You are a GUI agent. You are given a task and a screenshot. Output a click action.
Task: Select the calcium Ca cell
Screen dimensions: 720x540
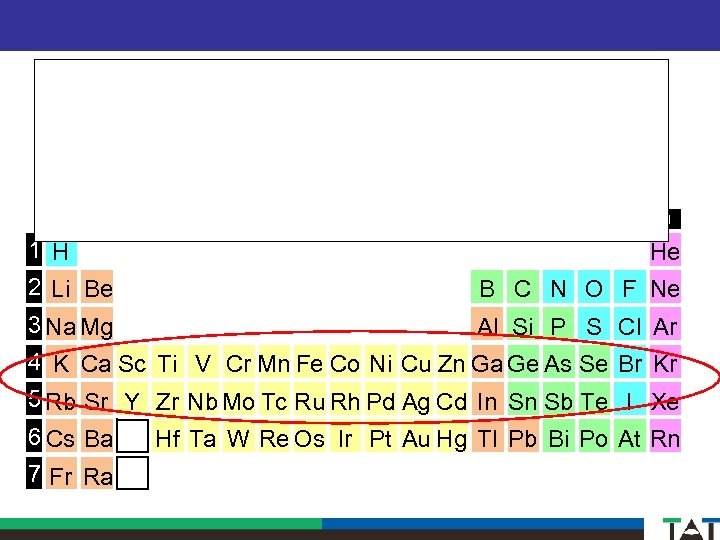[x=97, y=362]
